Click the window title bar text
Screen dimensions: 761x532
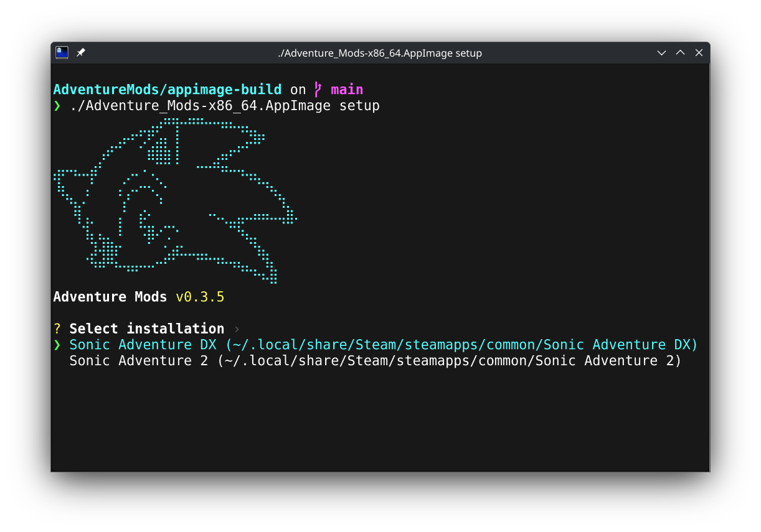point(380,53)
